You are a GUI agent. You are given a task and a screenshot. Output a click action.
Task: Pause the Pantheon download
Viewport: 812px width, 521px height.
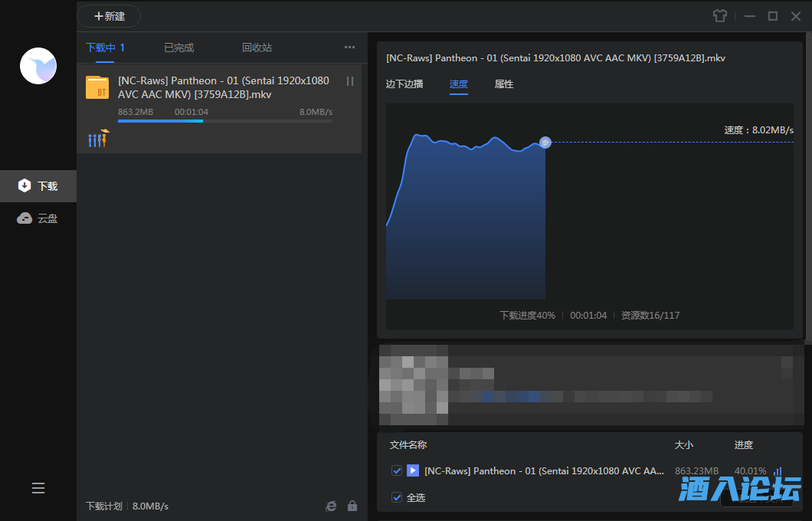[x=350, y=81]
